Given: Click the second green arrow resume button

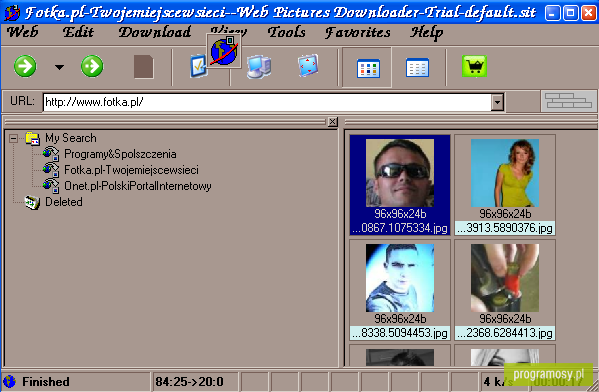Looking at the screenshot, I should point(92,66).
